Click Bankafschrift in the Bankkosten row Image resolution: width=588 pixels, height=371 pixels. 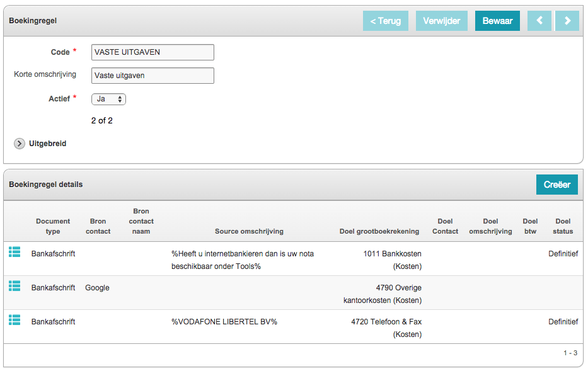53,254
